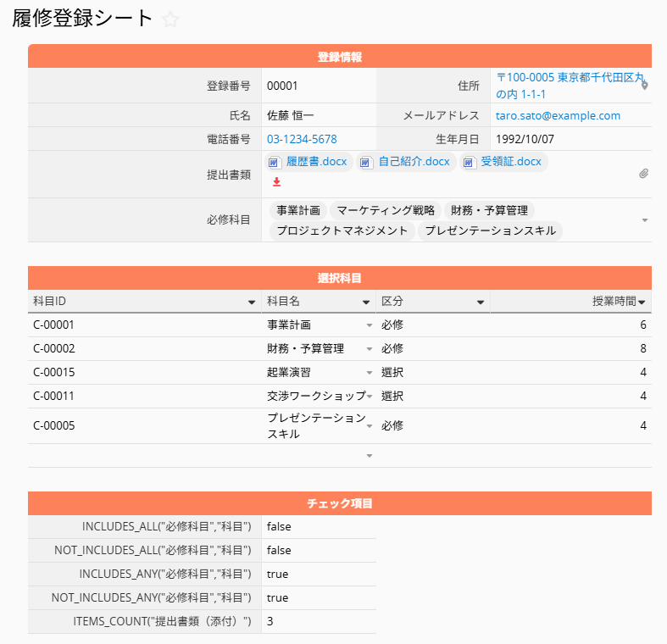Expand the 必修科目 multi-select dropdown
This screenshot has width=667, height=644.
click(644, 220)
